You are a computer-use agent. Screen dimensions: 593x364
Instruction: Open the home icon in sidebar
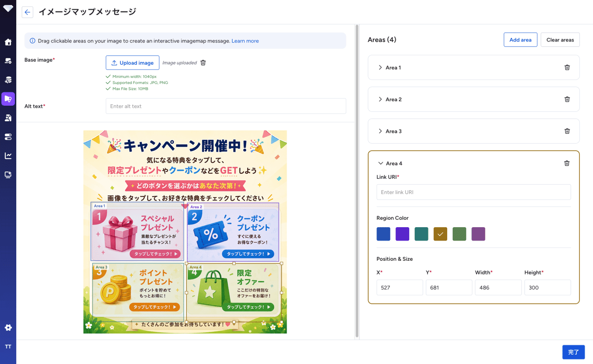tap(8, 42)
